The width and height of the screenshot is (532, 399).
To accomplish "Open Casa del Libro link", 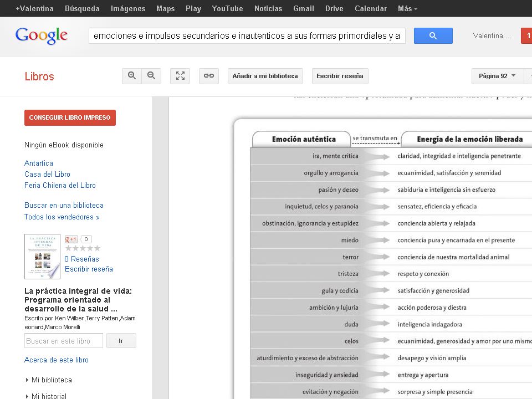I will [47, 175].
